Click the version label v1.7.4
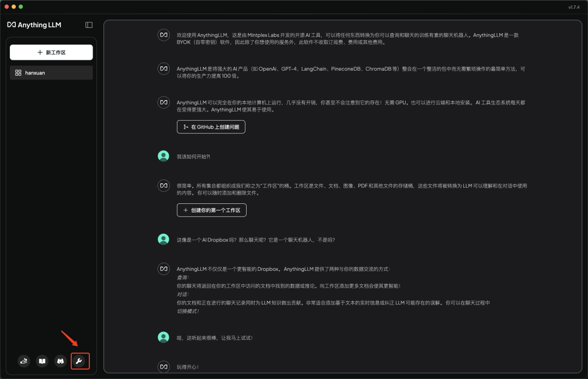The height and width of the screenshot is (379, 588). point(574,7)
